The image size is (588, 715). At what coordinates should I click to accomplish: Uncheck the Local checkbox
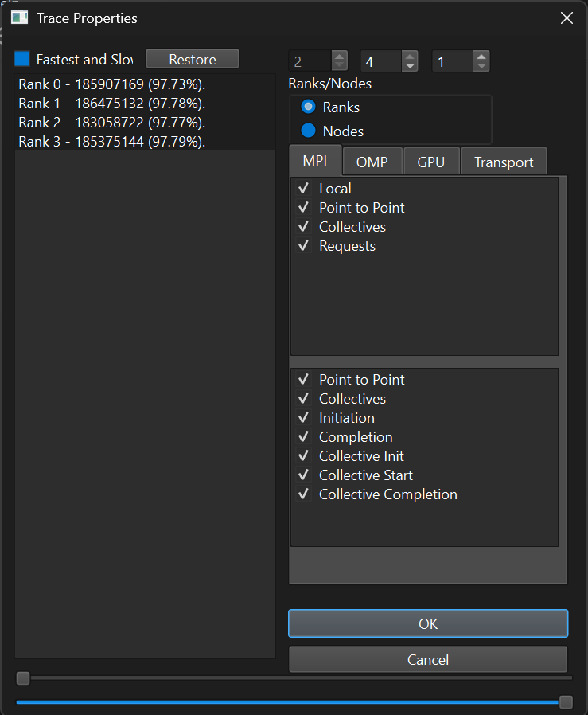pos(303,188)
